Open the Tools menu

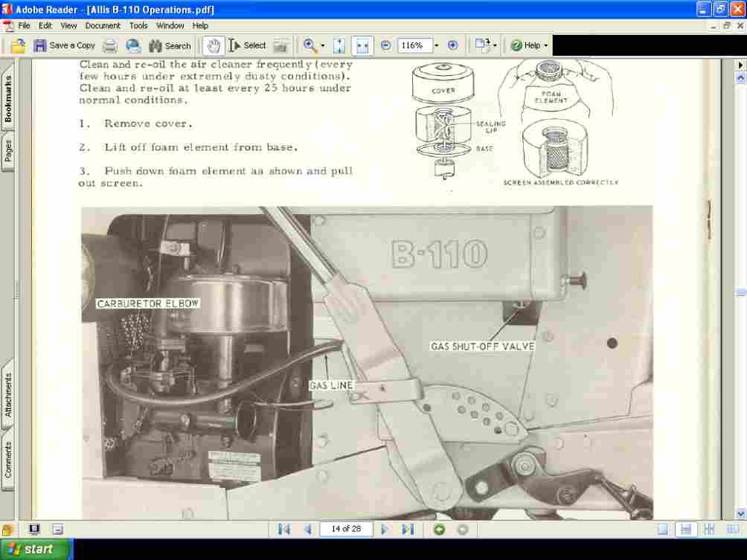tap(138, 25)
